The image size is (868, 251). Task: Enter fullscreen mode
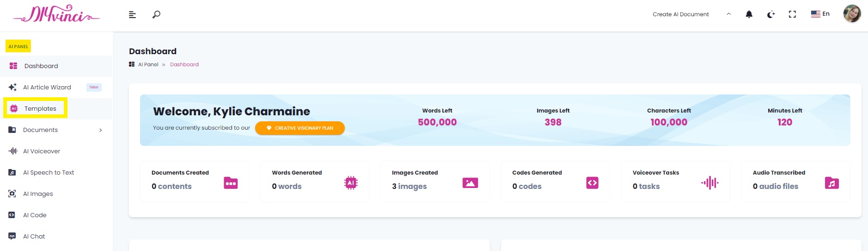tap(792, 14)
